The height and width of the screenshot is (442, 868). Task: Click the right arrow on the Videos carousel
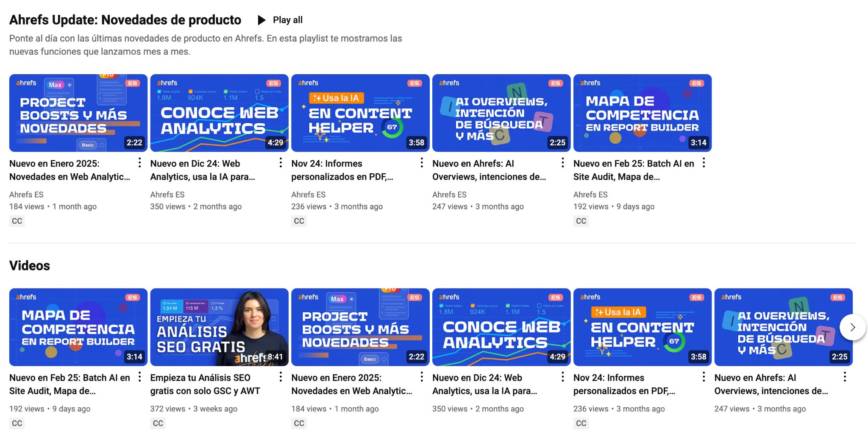click(853, 327)
